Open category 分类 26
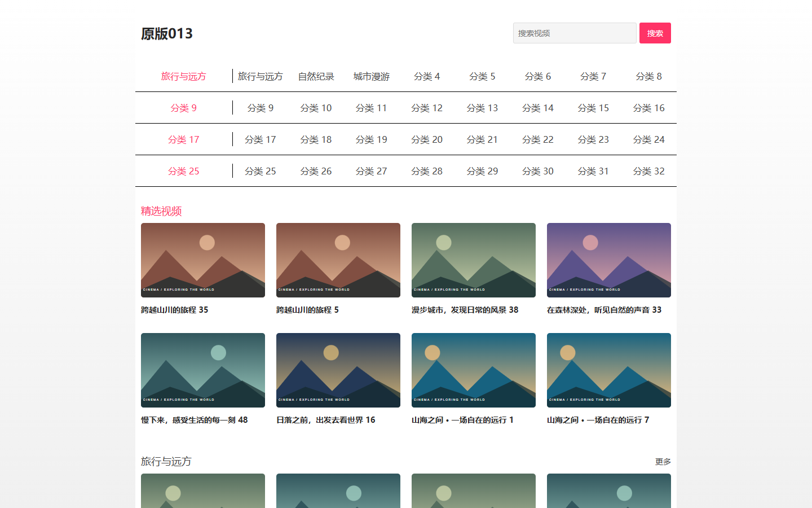Viewport: 812px width, 508px height. (316, 171)
